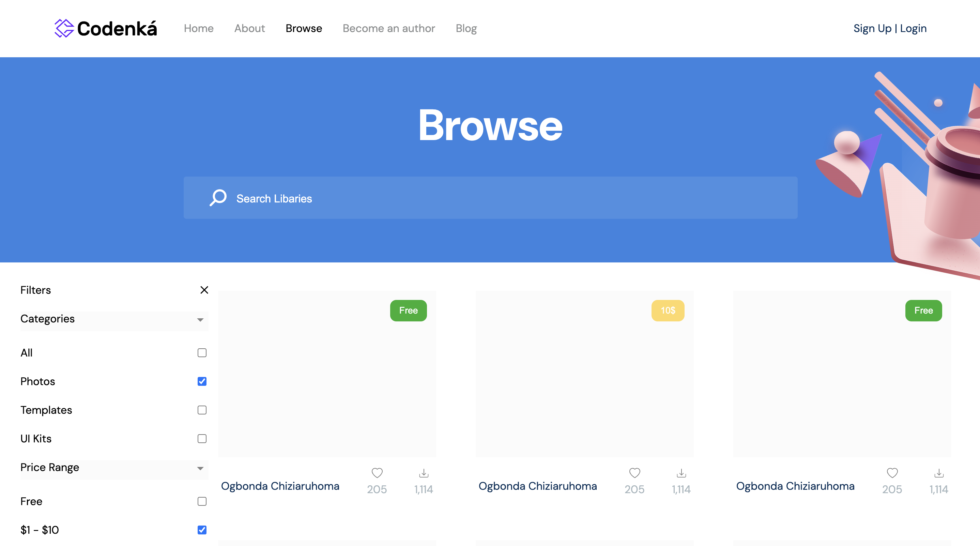Open the About menu item
This screenshot has width=980, height=546.
(249, 29)
